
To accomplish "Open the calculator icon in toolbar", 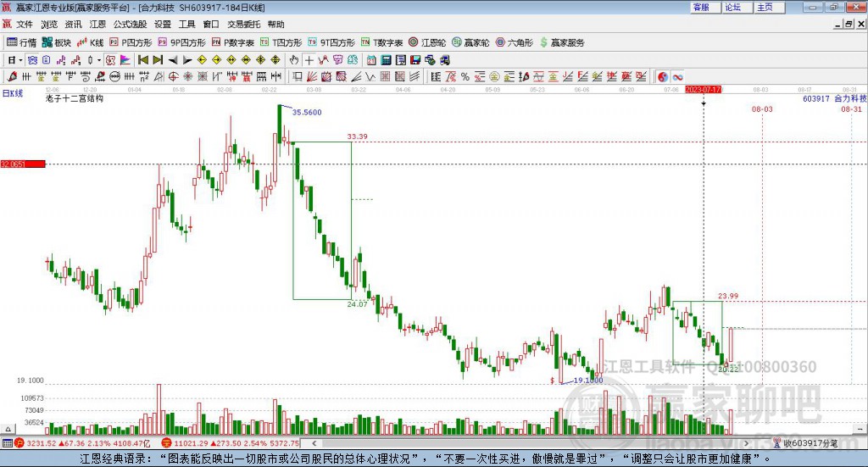I will 386,60.
